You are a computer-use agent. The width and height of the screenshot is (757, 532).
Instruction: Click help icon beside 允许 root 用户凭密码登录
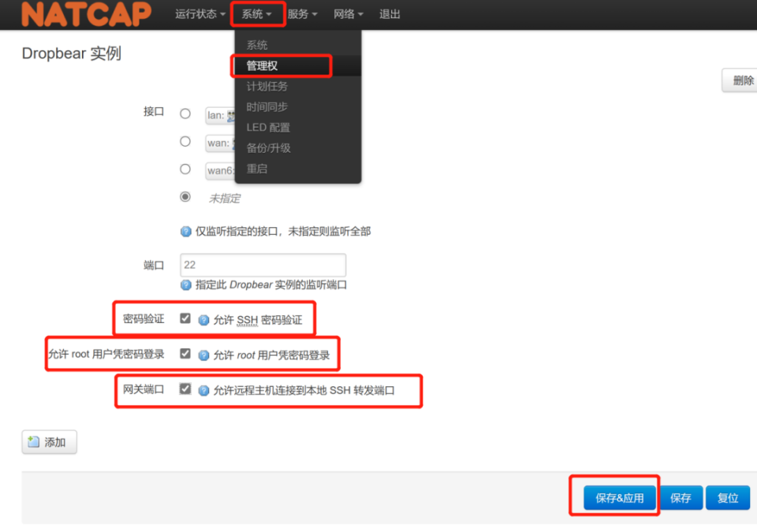[x=203, y=355]
